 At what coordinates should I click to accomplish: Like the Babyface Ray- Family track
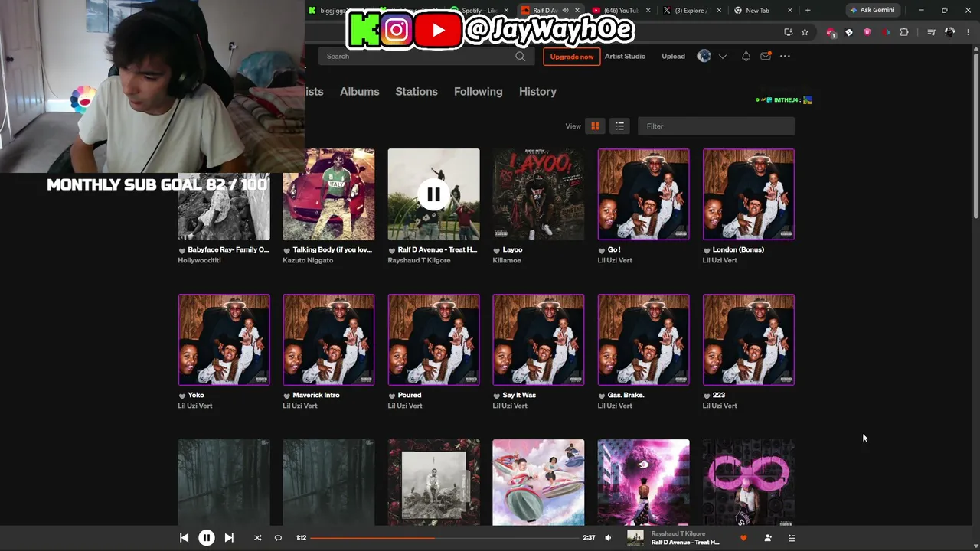(x=182, y=250)
